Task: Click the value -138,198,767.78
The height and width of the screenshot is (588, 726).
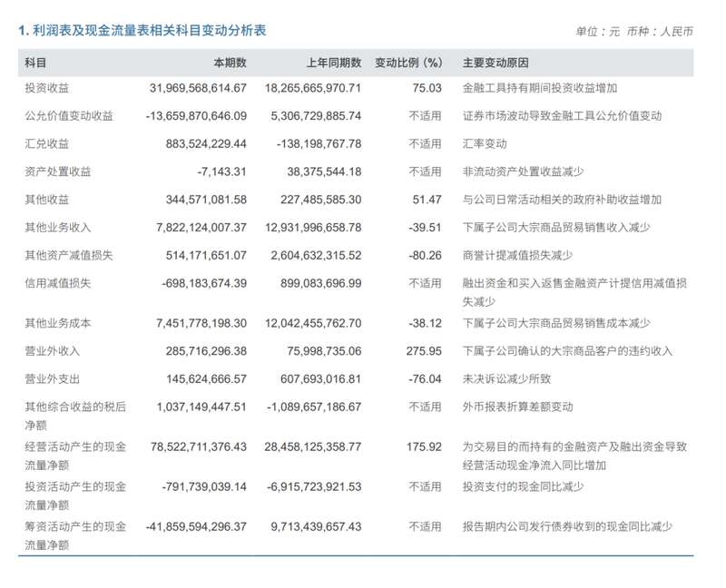Action: 319,144
